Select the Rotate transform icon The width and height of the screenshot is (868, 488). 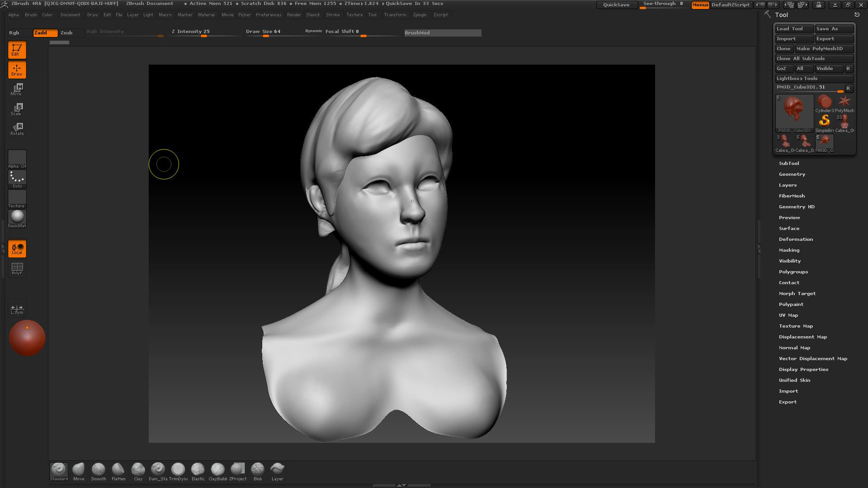17,129
